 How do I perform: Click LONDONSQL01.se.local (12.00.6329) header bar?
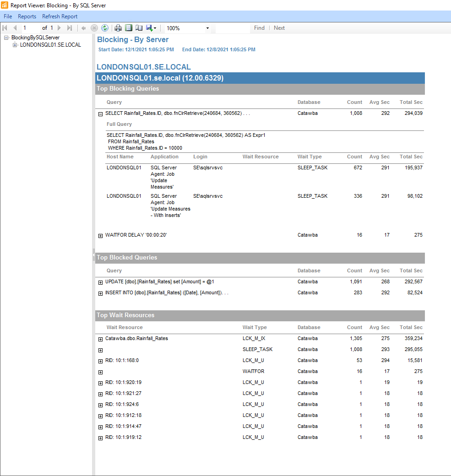[x=260, y=78]
